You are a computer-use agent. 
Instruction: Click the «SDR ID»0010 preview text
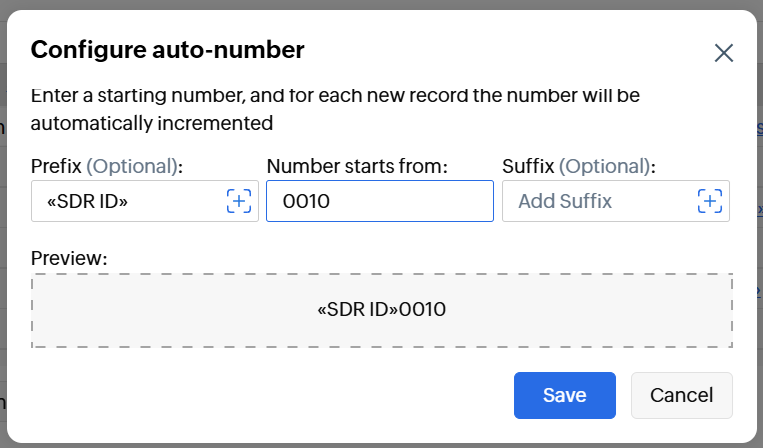(381, 310)
